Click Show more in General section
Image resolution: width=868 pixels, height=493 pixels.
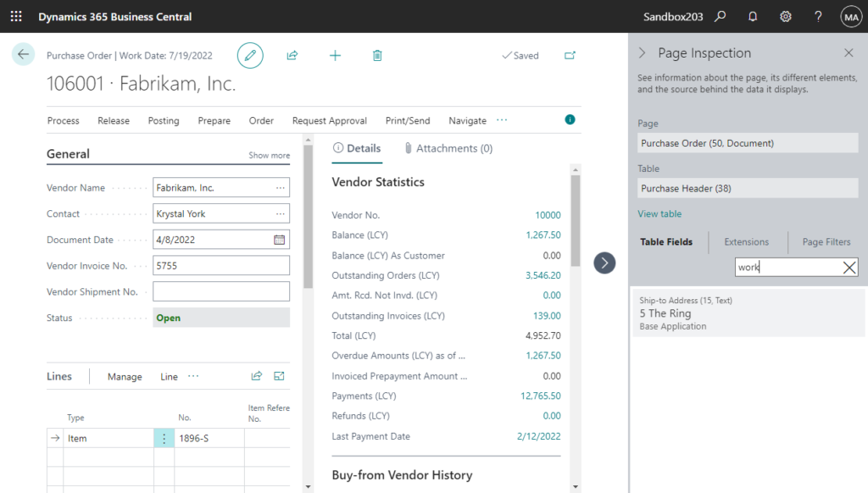point(269,156)
